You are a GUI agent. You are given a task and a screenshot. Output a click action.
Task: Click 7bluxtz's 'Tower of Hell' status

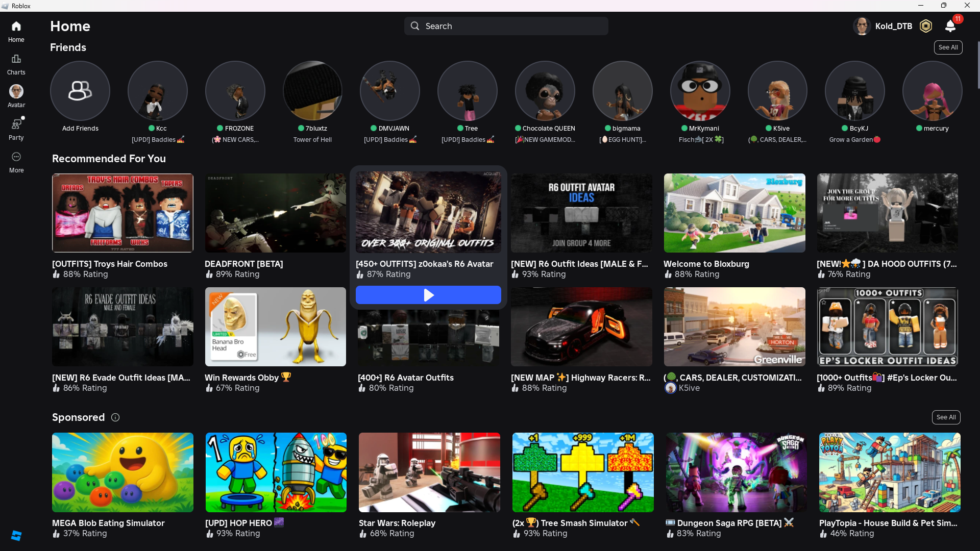point(312,140)
